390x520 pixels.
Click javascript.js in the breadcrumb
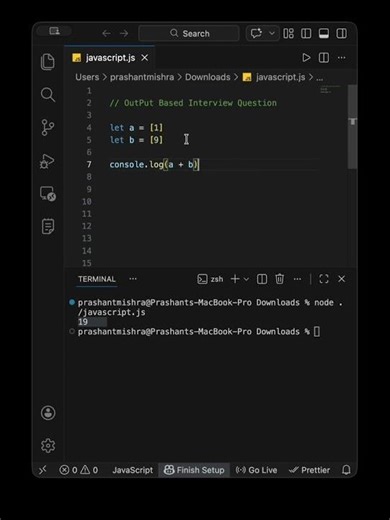(280, 77)
